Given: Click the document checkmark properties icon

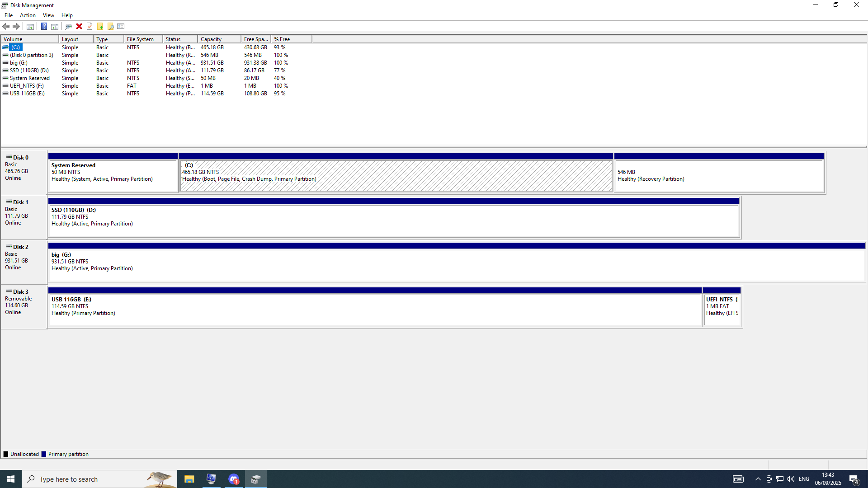Looking at the screenshot, I should (90, 26).
